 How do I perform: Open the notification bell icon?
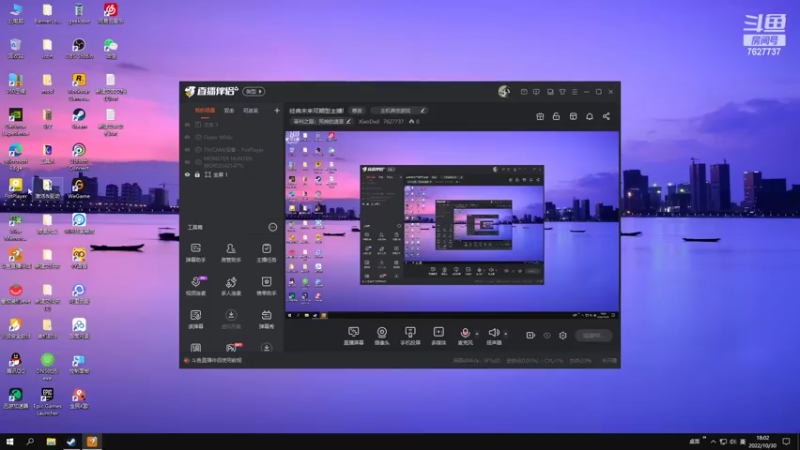click(589, 116)
